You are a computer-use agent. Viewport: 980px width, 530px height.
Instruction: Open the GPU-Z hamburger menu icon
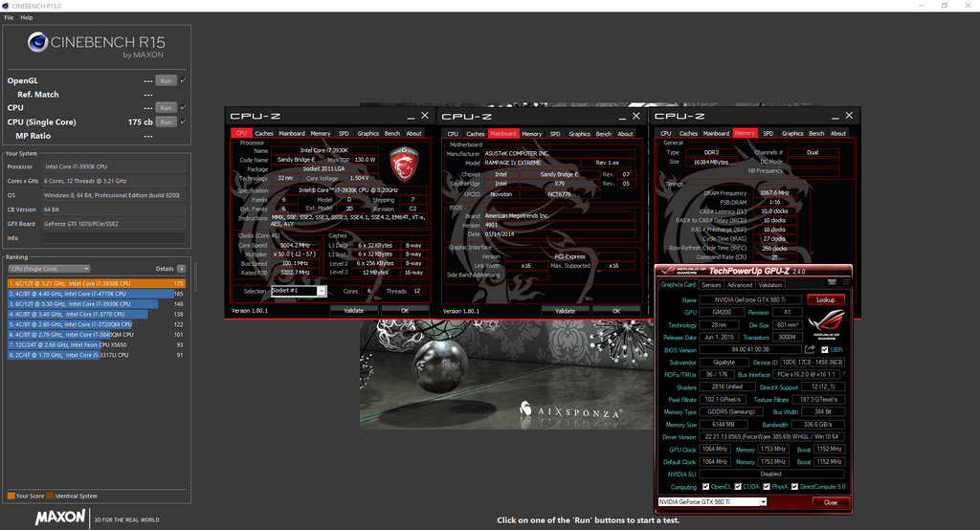846,282
